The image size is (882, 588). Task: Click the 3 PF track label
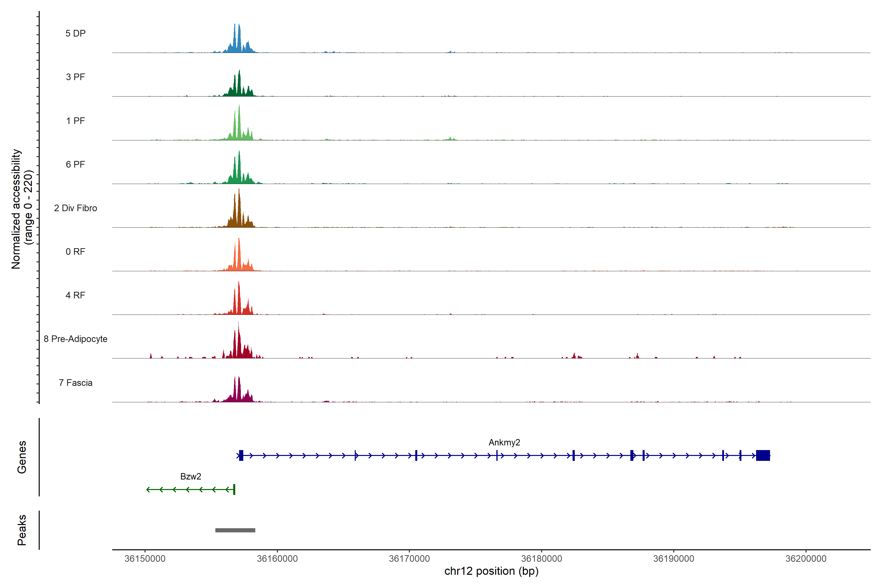tap(75, 77)
